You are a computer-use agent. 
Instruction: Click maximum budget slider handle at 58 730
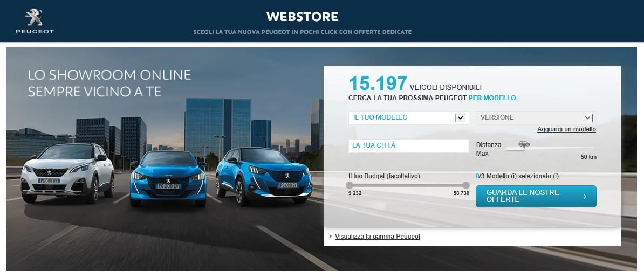pyautogui.click(x=466, y=185)
